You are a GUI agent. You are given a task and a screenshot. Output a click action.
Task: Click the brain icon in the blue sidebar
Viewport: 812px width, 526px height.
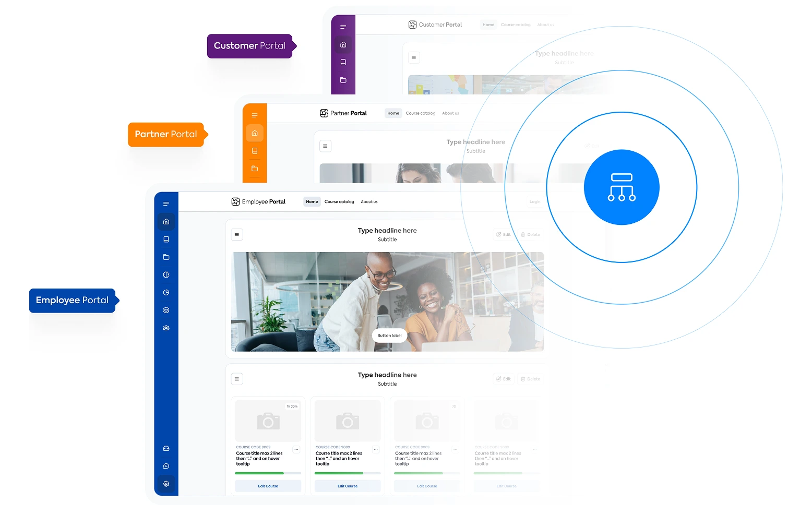[166, 274]
